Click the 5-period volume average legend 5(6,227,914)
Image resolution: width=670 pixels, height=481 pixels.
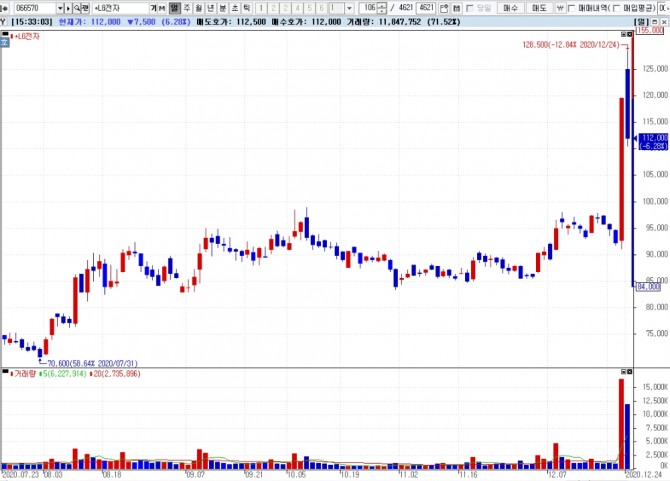[63, 374]
